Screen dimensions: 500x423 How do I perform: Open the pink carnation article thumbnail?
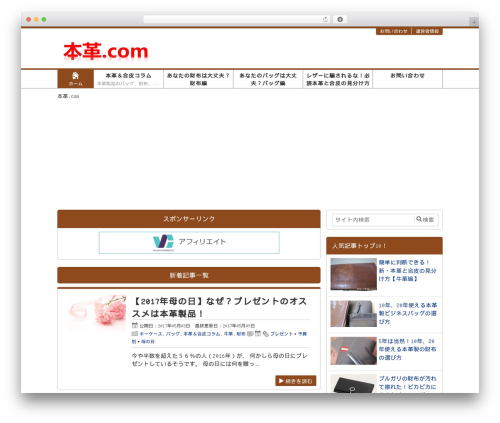97,313
